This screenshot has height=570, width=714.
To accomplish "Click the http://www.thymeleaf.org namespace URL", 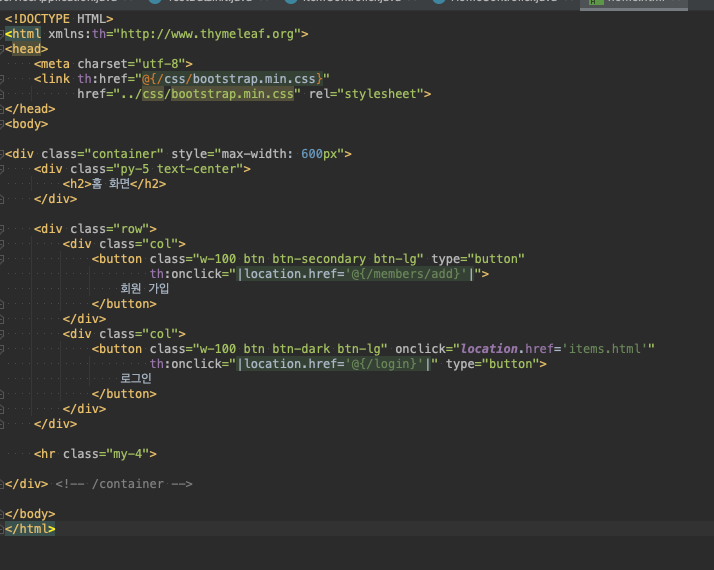I will click(x=207, y=34).
